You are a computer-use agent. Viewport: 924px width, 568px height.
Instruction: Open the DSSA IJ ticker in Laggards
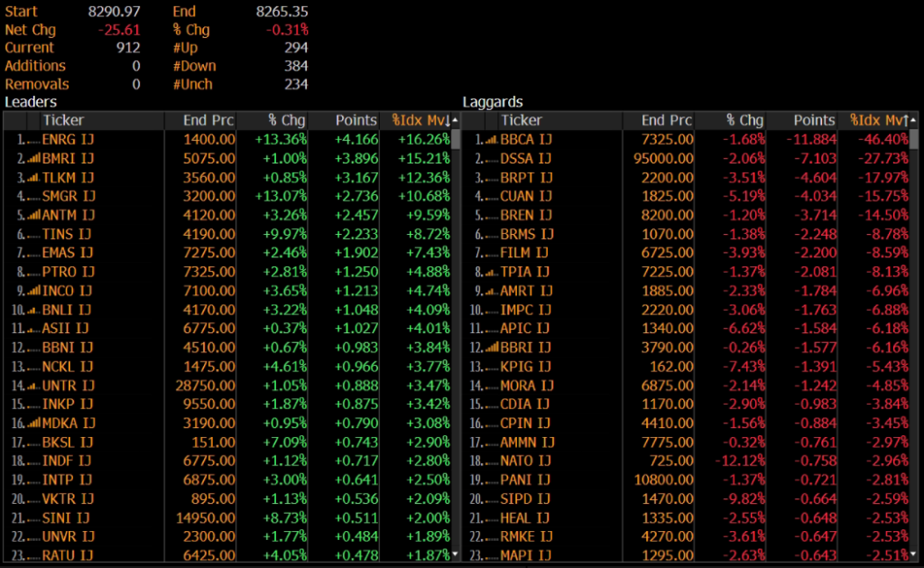coord(525,159)
